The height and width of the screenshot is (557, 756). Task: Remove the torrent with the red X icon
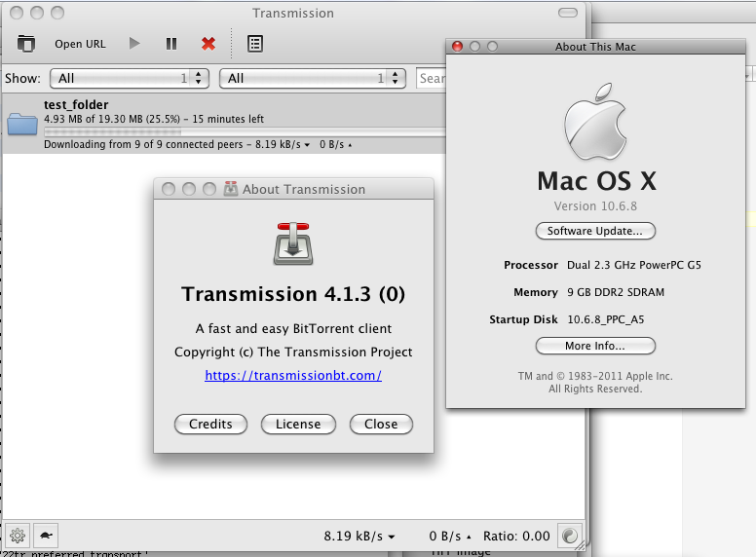208,44
